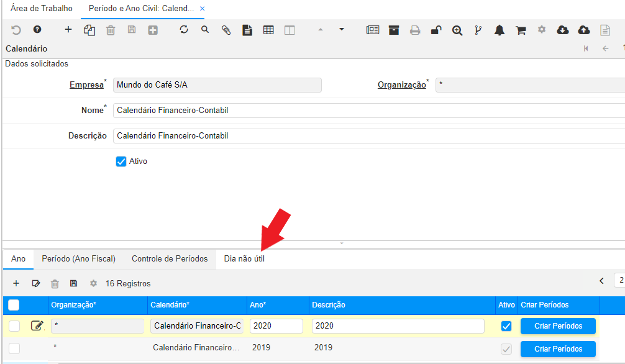The image size is (625, 364).
Task: Sort by Descrição column header
Action: 402,305
